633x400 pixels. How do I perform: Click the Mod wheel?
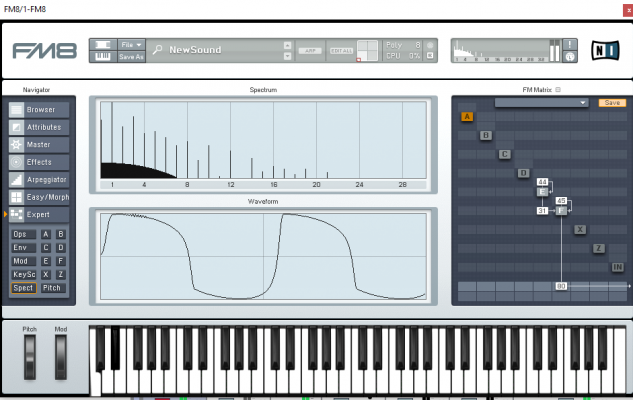[x=61, y=357]
